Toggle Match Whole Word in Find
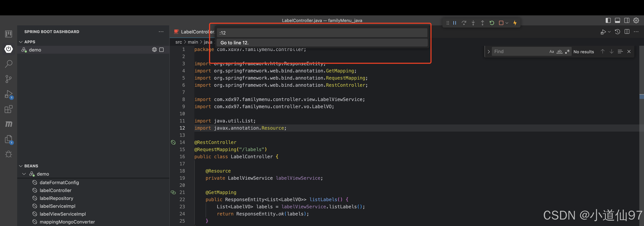This screenshot has height=226, width=644. [560, 52]
